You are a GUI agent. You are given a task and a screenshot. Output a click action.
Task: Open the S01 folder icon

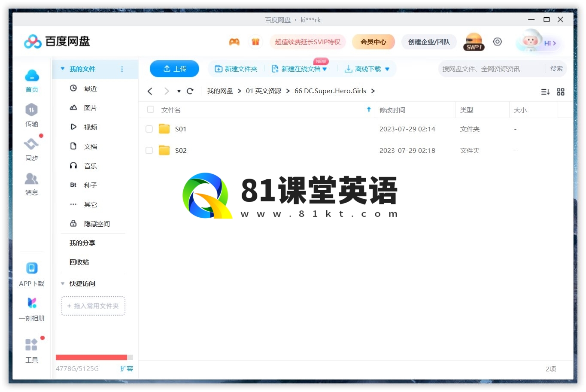pyautogui.click(x=164, y=129)
